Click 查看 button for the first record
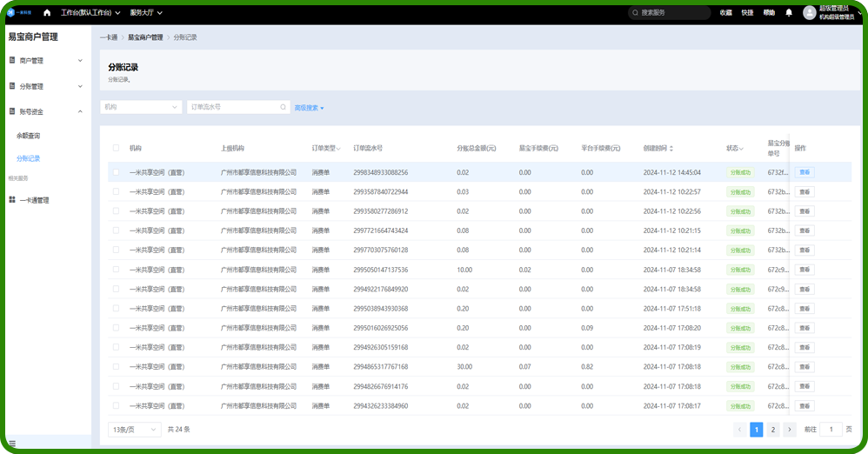The height and width of the screenshot is (454, 868). pos(805,172)
